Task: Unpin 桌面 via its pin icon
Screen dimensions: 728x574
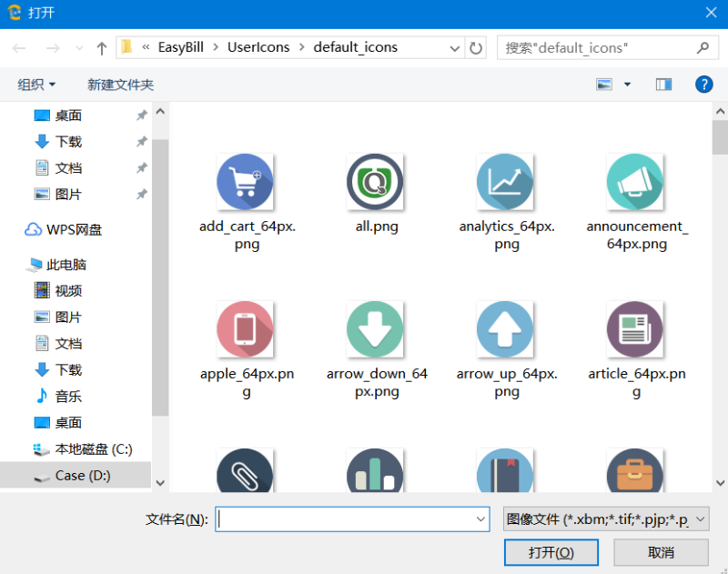Action: point(142,116)
